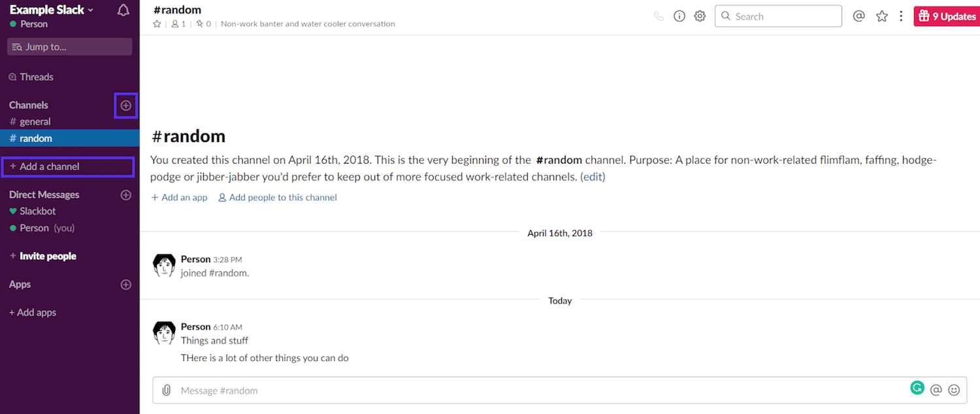This screenshot has width=980, height=414.
Task: Switch to the #general channel
Action: coord(34,121)
